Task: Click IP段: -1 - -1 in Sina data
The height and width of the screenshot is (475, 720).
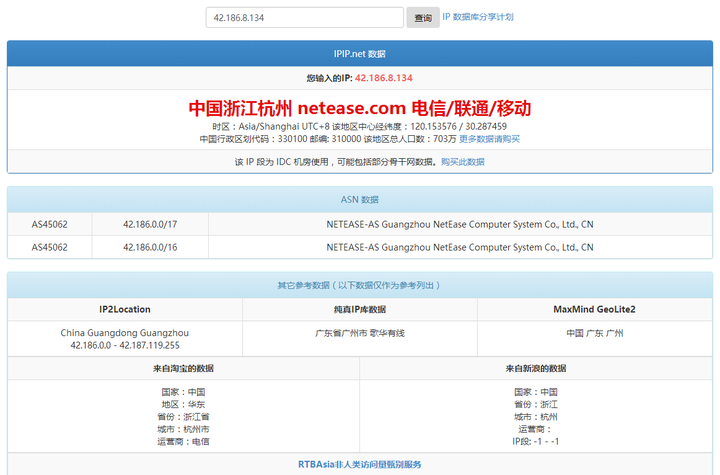Action: pos(536,441)
